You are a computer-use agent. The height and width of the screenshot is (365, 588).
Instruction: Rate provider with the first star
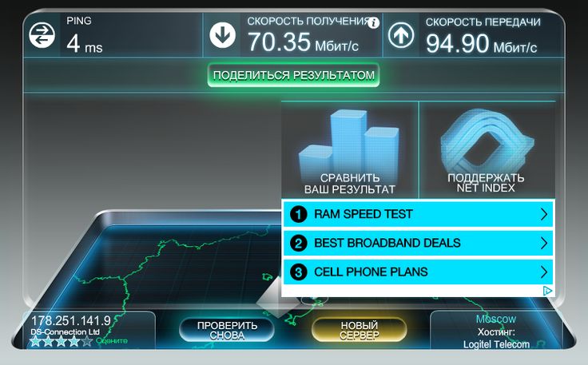(x=36, y=341)
